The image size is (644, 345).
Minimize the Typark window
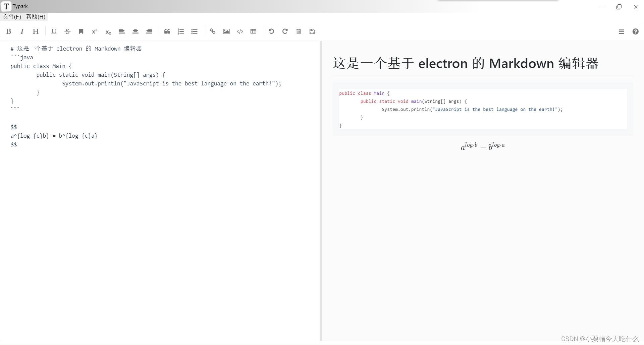tap(602, 7)
